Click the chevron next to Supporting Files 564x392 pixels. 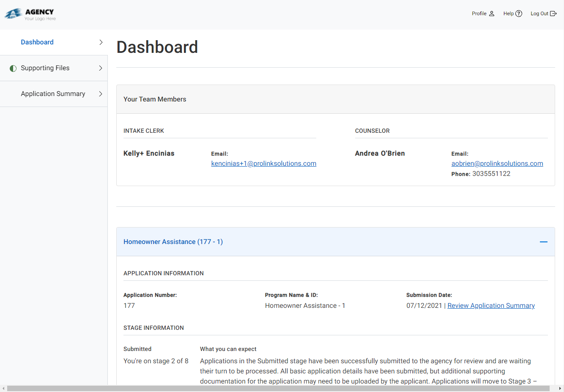click(100, 68)
